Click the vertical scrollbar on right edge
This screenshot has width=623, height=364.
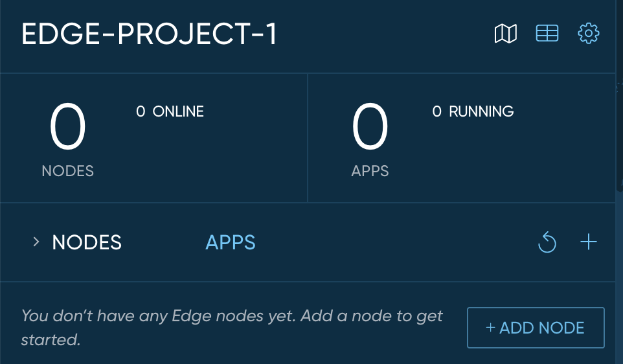(619, 130)
